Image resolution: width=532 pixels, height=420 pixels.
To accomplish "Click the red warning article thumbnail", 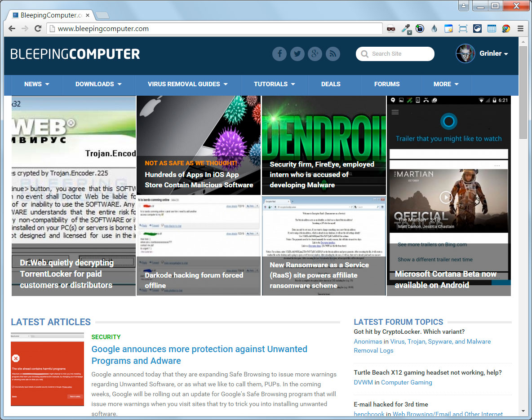I will click(x=47, y=369).
